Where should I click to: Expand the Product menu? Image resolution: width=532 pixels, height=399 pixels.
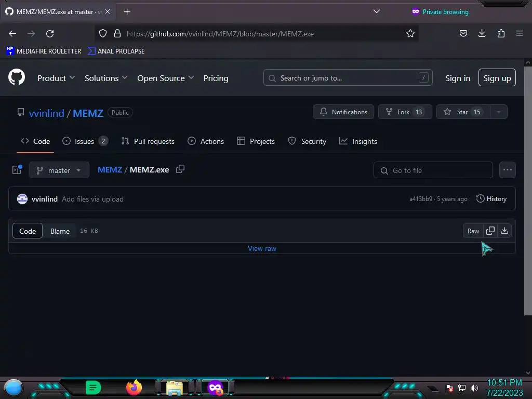point(56,78)
